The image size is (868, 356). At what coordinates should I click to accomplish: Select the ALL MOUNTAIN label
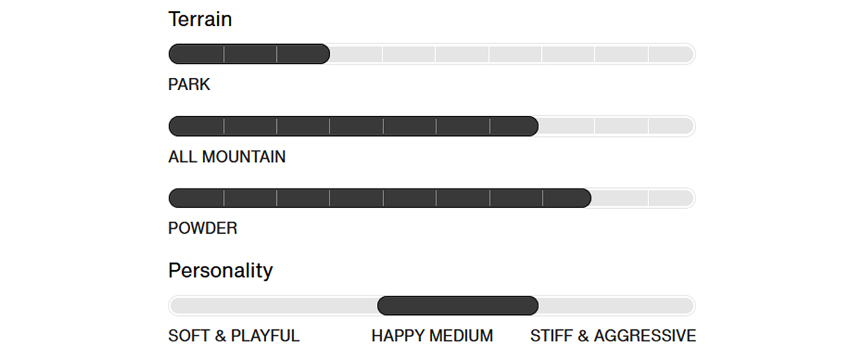(227, 157)
